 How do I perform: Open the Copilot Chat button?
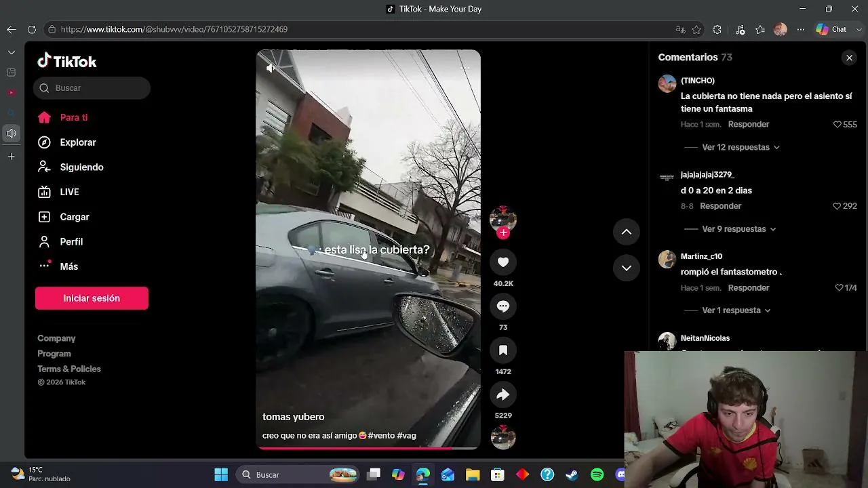(x=831, y=29)
